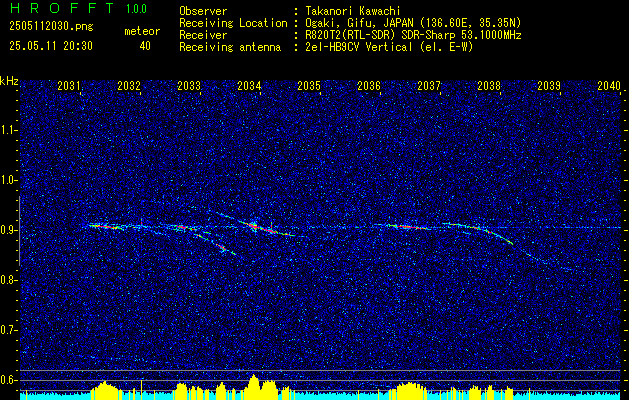Click the 2033 time axis label

click(x=189, y=86)
